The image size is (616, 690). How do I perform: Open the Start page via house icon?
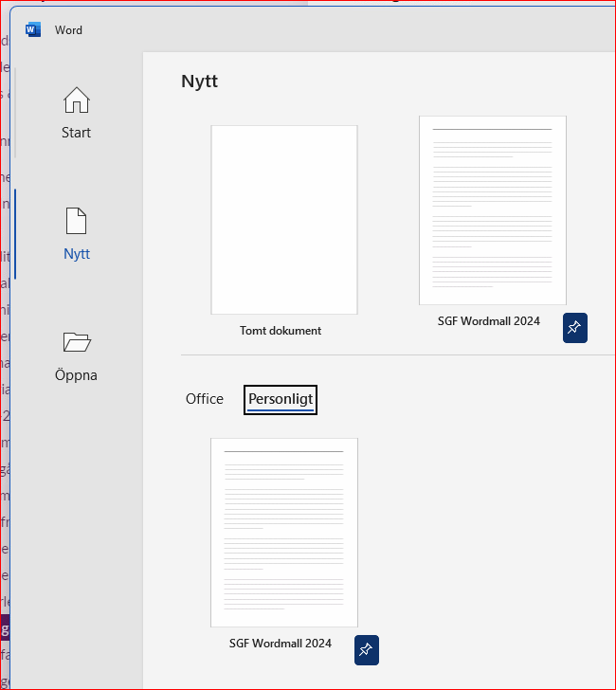click(77, 100)
